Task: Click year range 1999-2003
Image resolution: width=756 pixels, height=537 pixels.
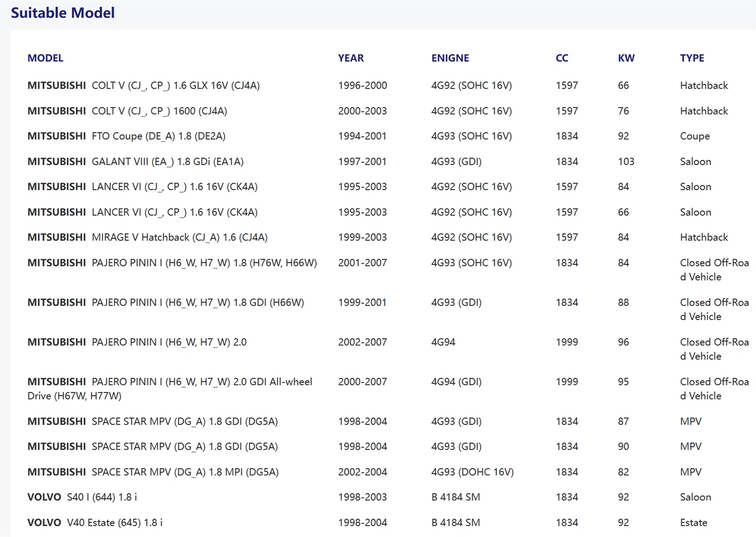Action: coord(362,237)
